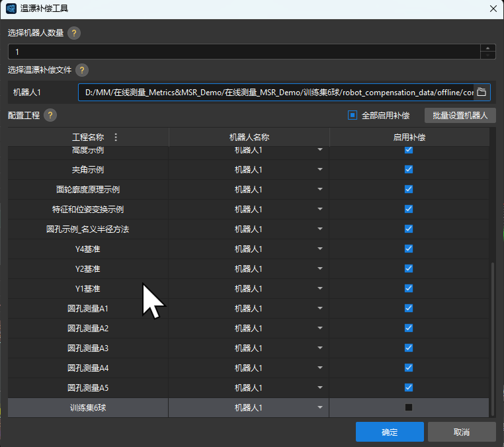Open robot dropdown for 夹角示例
The height and width of the screenshot is (447, 504).
[320, 170]
